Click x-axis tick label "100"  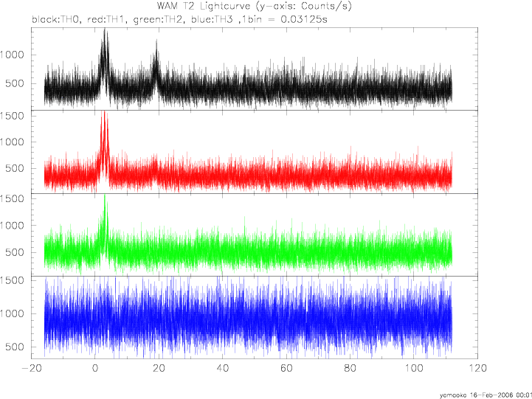(414, 368)
